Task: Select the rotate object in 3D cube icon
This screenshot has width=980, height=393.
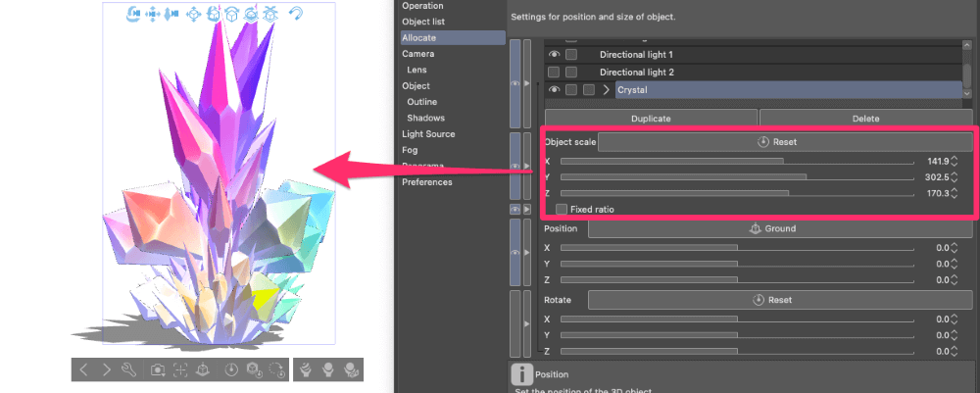Action: (213, 13)
